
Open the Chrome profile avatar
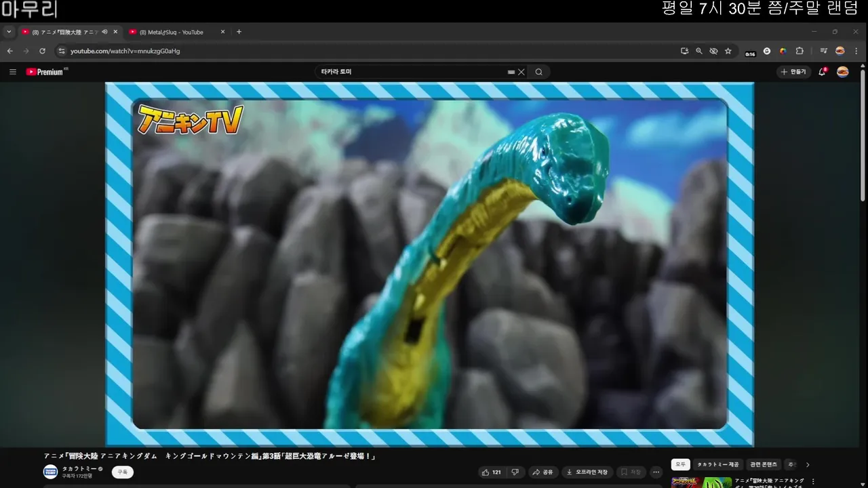point(840,51)
